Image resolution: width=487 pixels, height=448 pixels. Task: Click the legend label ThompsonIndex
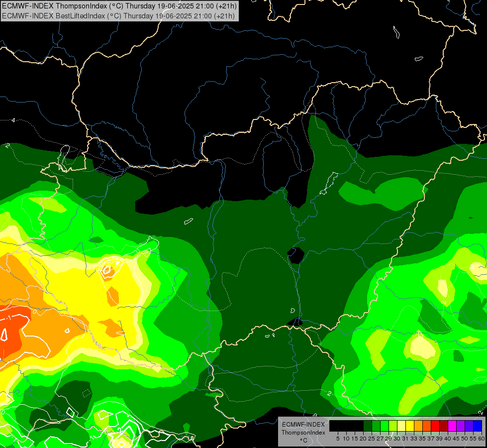(303, 433)
